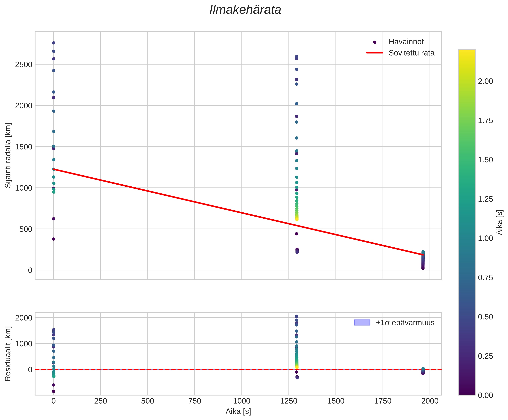Click the Aika [s] x-axis label
The image size is (508, 420).
coord(238,412)
